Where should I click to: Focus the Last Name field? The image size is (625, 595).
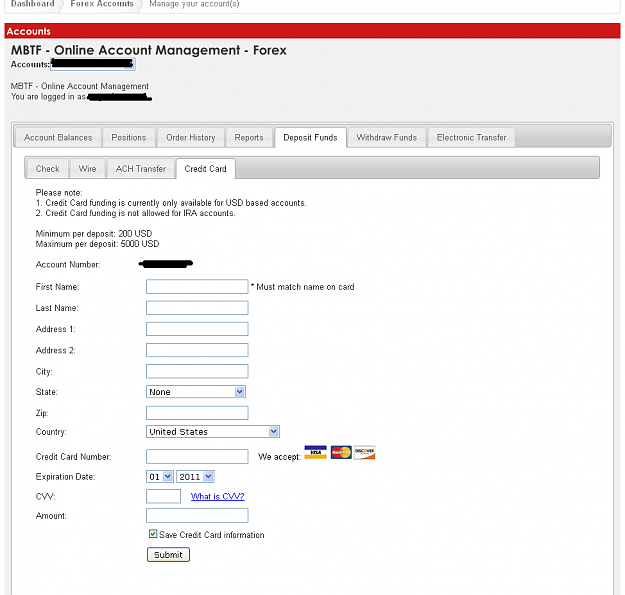point(197,308)
